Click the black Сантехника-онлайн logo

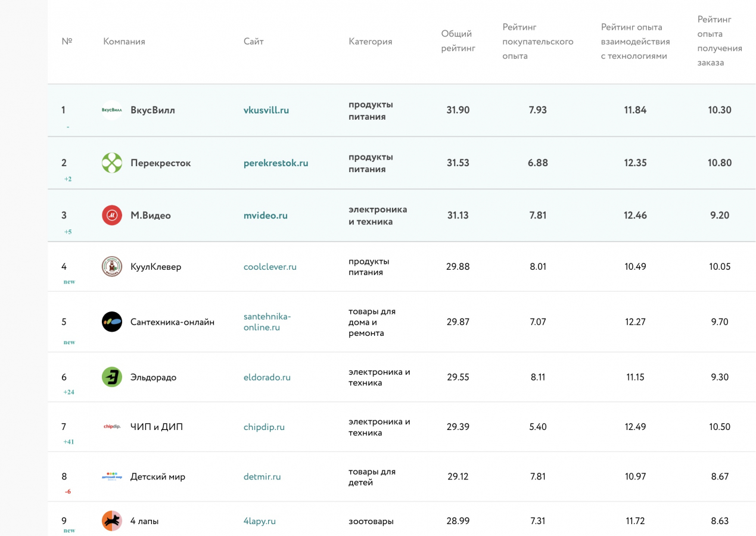tap(112, 322)
